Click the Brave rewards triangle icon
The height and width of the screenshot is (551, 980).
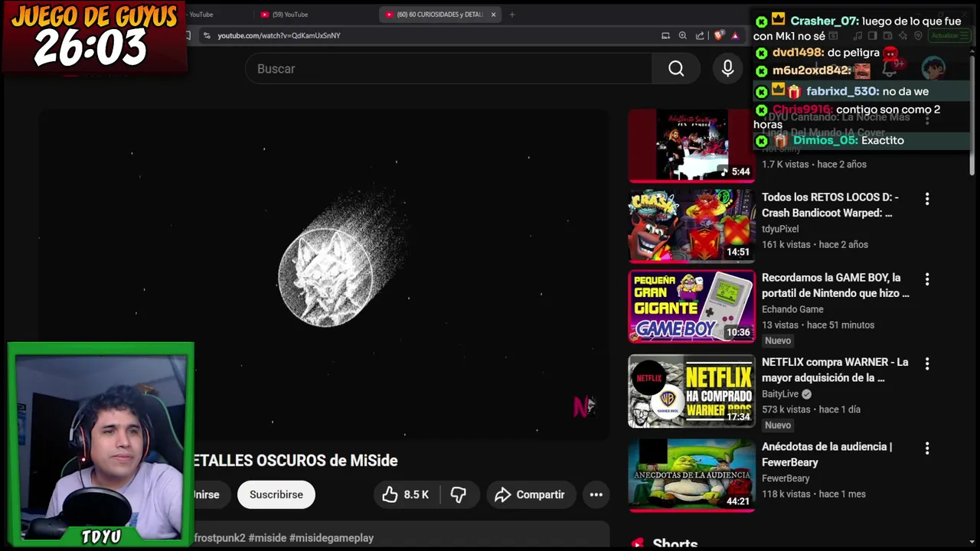[735, 35]
